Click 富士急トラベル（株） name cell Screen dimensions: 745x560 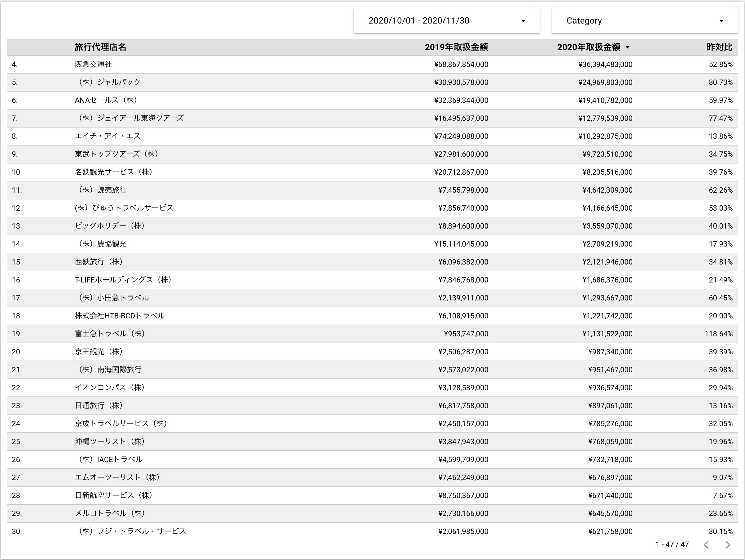(110, 334)
